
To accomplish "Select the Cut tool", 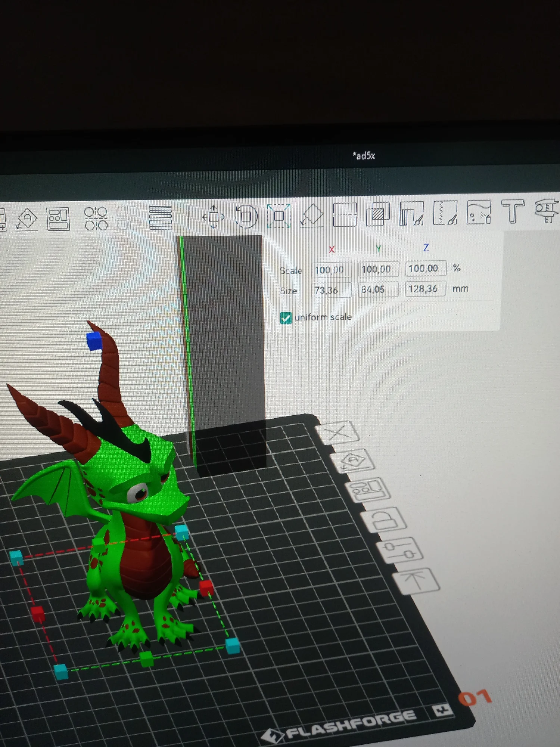I will click(x=345, y=215).
